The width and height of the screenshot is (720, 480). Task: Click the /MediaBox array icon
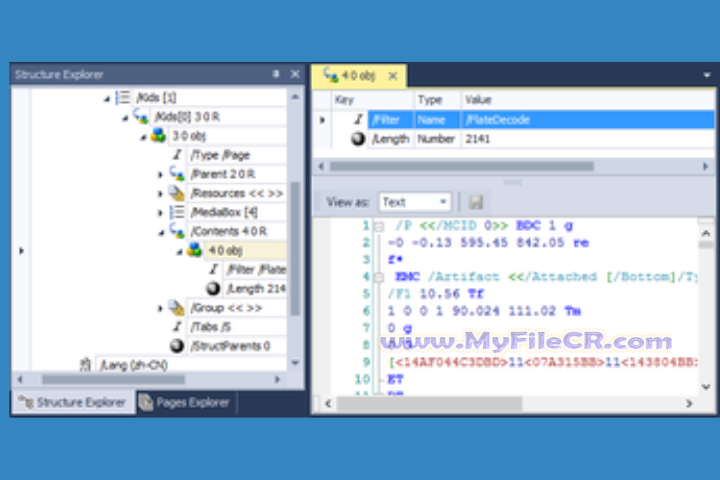pos(177,212)
